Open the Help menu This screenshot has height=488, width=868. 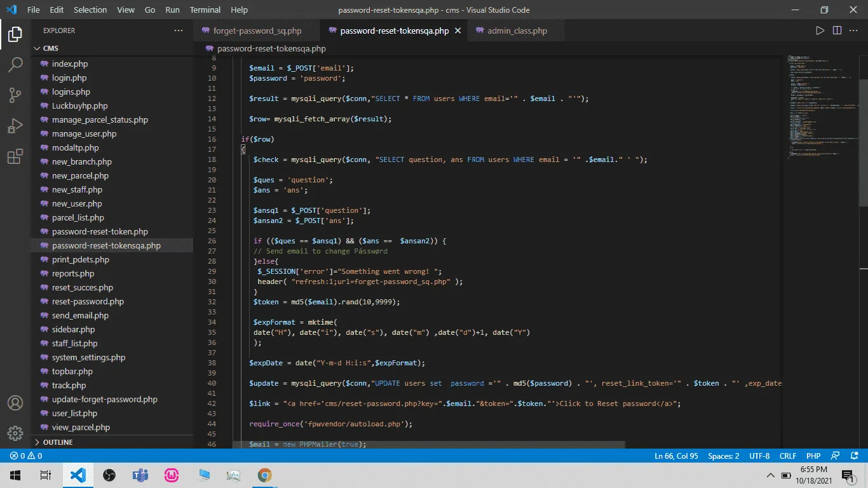pos(239,10)
